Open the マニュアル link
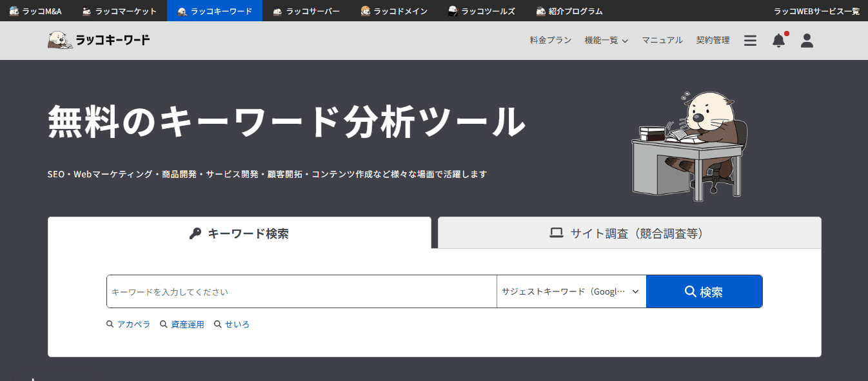Image resolution: width=868 pixels, height=381 pixels. tap(662, 41)
